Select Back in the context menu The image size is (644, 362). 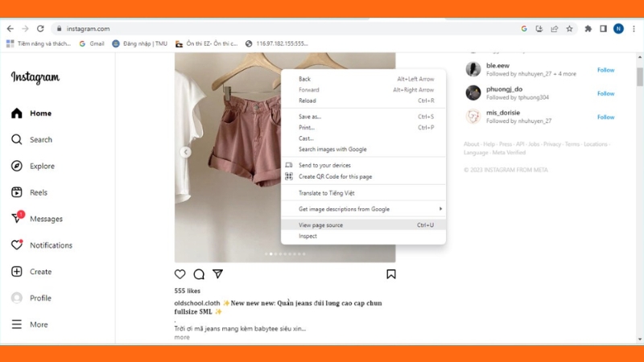pos(363,79)
